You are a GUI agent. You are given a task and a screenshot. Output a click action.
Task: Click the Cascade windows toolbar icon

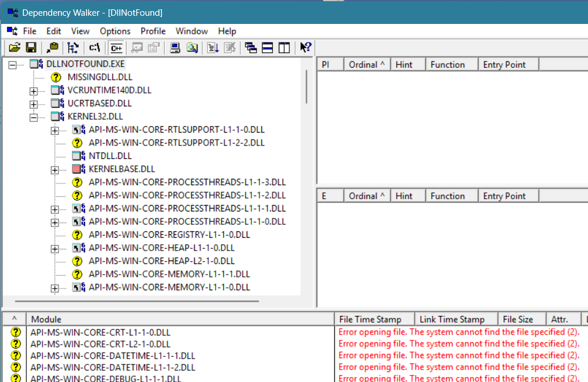[251, 48]
